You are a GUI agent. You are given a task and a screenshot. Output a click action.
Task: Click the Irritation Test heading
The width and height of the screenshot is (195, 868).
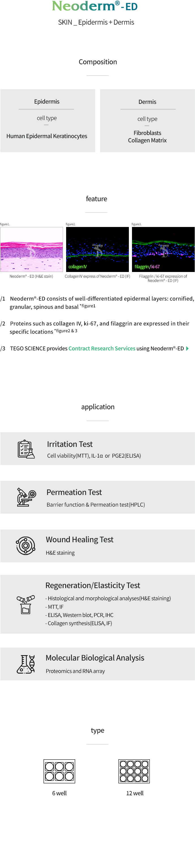point(70,444)
